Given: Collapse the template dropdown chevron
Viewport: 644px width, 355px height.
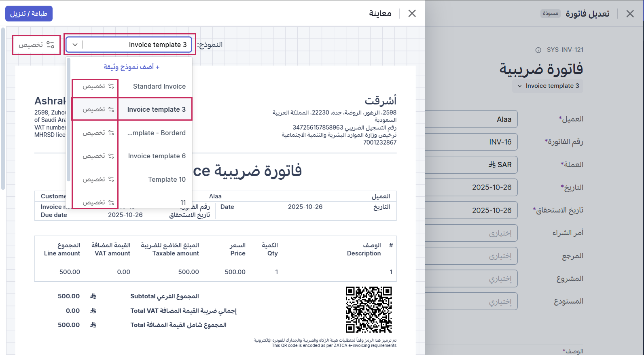Looking at the screenshot, I should pos(75,45).
